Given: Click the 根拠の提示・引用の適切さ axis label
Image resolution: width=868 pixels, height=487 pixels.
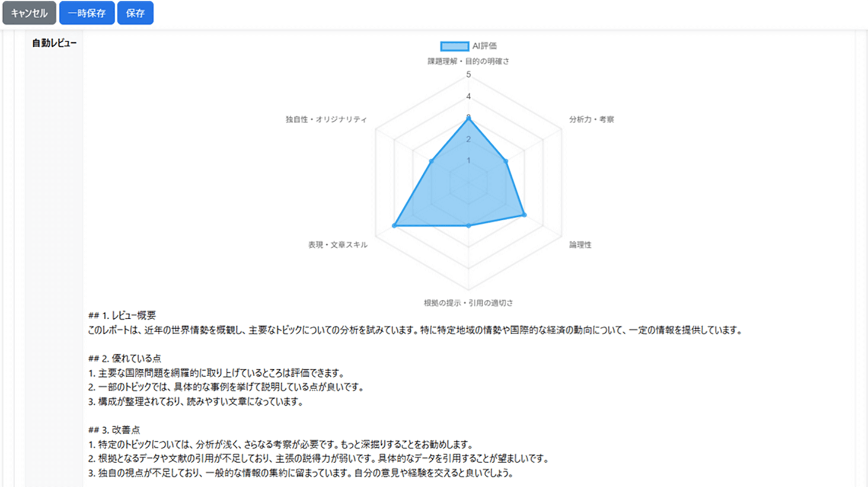Looking at the screenshot, I should pos(468,303).
